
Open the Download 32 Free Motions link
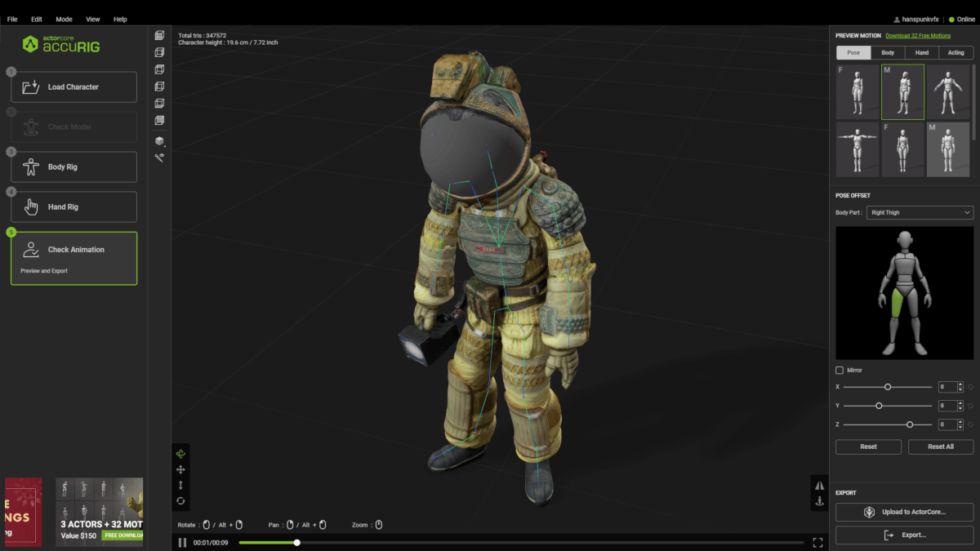[918, 36]
